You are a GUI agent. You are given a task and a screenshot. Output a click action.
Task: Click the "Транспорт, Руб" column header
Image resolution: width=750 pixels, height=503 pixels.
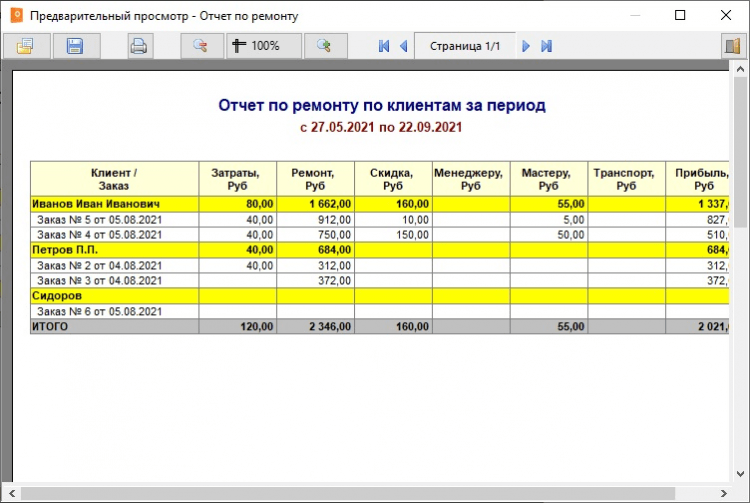pos(626,179)
